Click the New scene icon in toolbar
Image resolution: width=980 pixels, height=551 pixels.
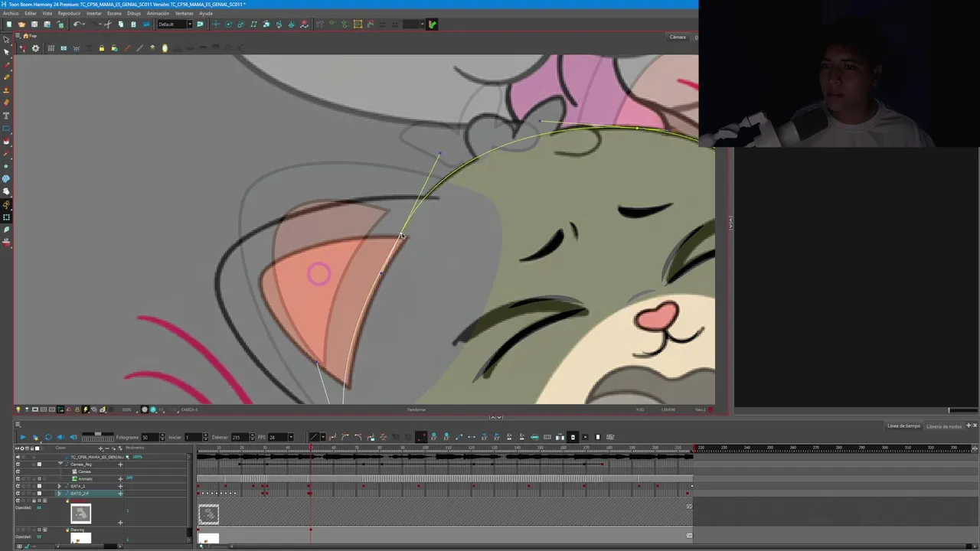pyautogui.click(x=9, y=24)
